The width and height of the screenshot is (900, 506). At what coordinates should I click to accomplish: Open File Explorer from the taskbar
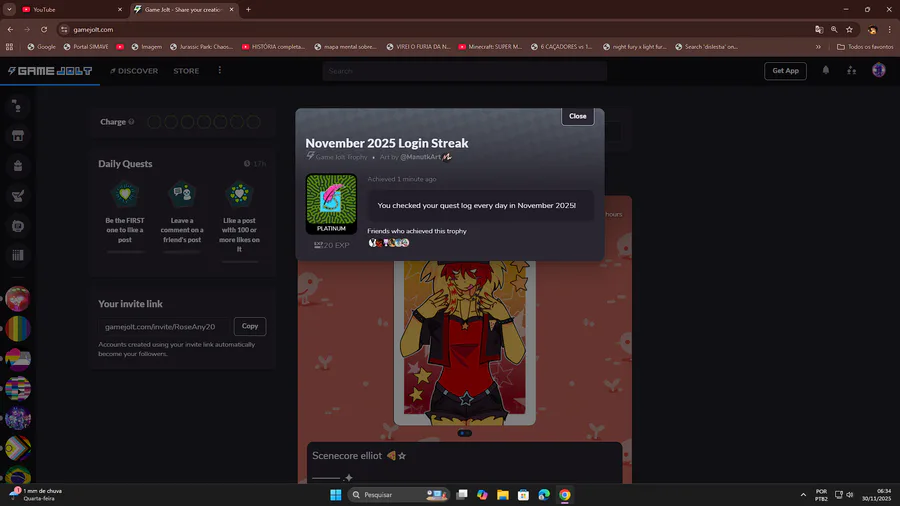503,495
